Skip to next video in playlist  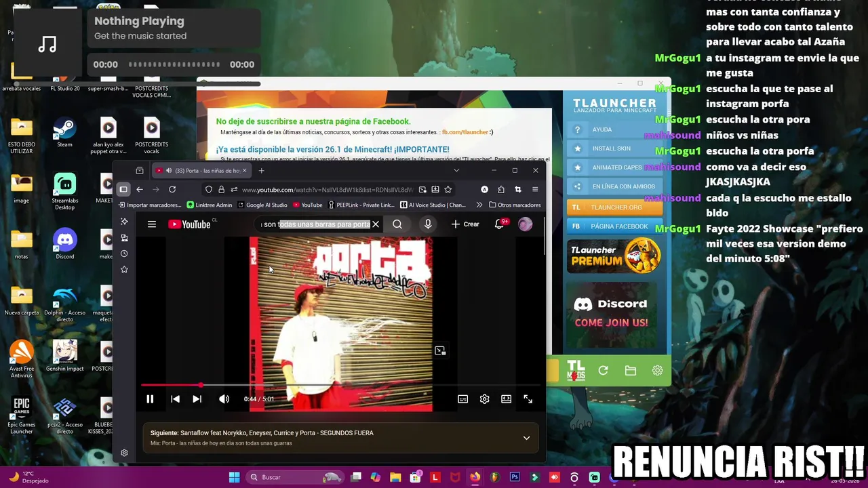click(x=197, y=399)
